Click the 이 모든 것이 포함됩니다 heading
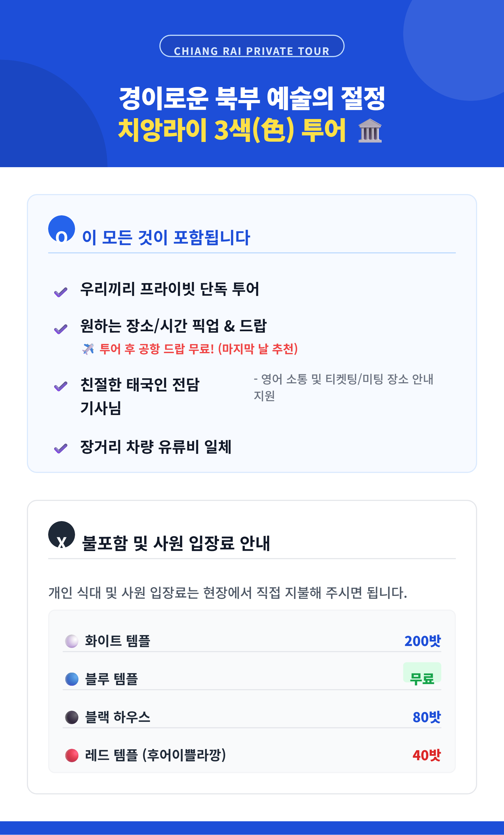 [166, 237]
